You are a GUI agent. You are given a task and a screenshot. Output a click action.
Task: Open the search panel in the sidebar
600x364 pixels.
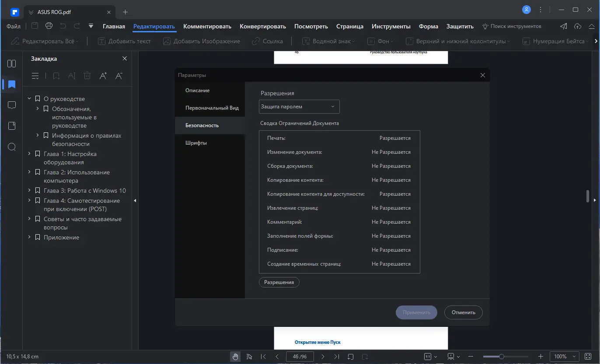click(x=12, y=147)
